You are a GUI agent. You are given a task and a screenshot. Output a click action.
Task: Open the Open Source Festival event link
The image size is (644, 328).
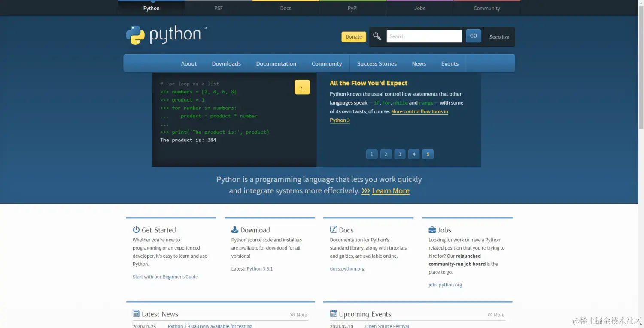click(387, 326)
